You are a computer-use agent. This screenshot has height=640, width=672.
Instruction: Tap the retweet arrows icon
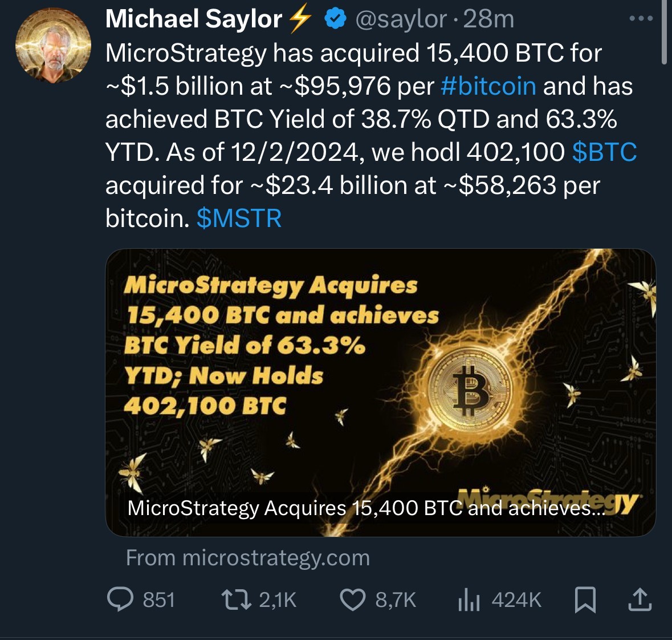tap(236, 600)
